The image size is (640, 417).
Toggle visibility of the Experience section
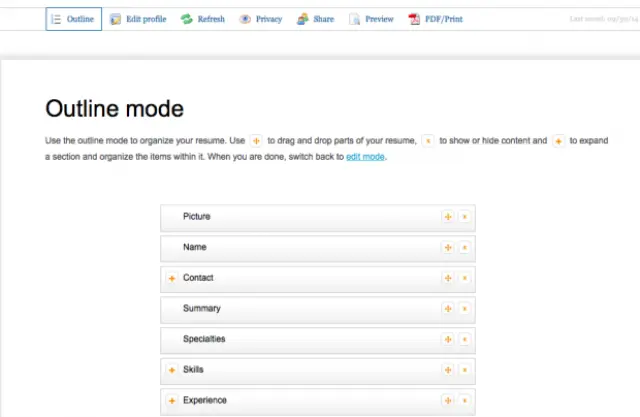pos(464,401)
